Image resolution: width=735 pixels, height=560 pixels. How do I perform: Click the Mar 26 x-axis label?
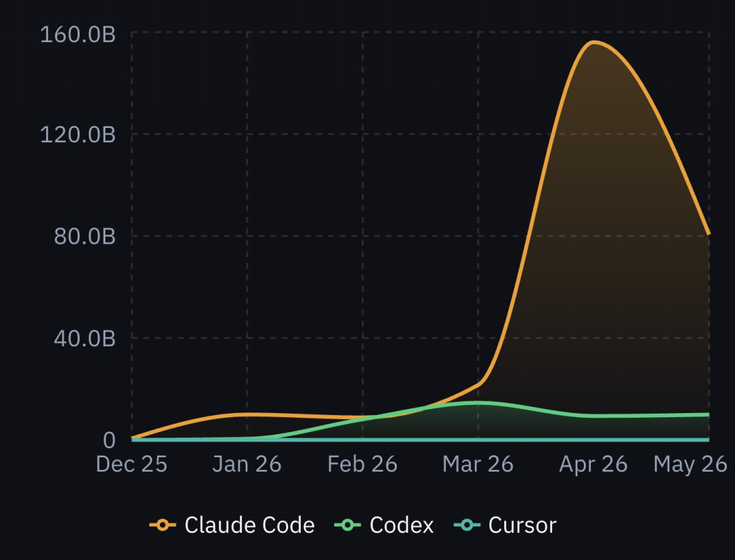(x=478, y=465)
